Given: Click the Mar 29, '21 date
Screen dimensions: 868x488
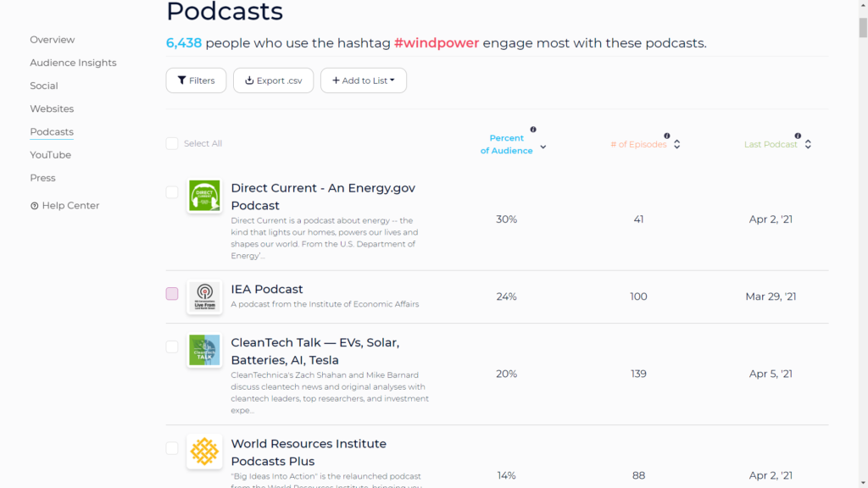Looking at the screenshot, I should 771,297.
